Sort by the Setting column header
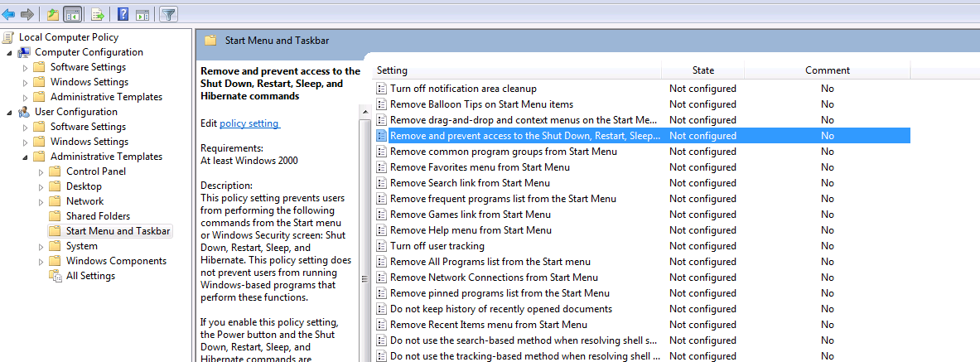Viewport: 980px width, 362px height. pyautogui.click(x=518, y=70)
